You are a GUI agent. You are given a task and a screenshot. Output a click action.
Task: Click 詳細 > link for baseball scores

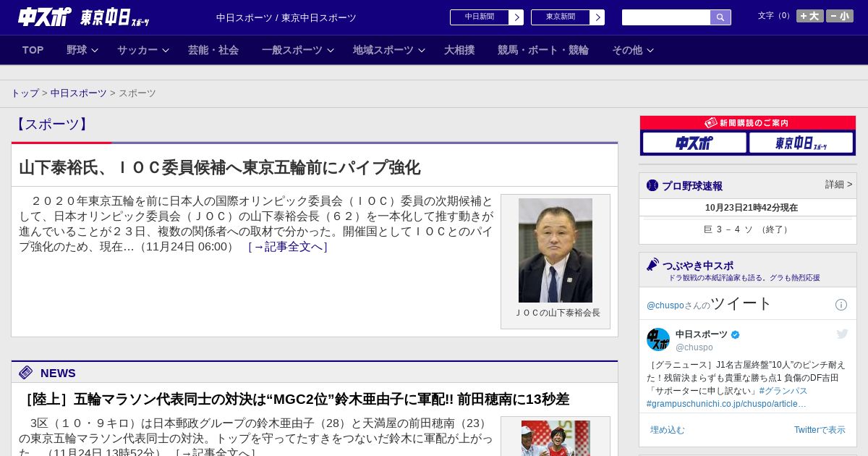tap(838, 185)
